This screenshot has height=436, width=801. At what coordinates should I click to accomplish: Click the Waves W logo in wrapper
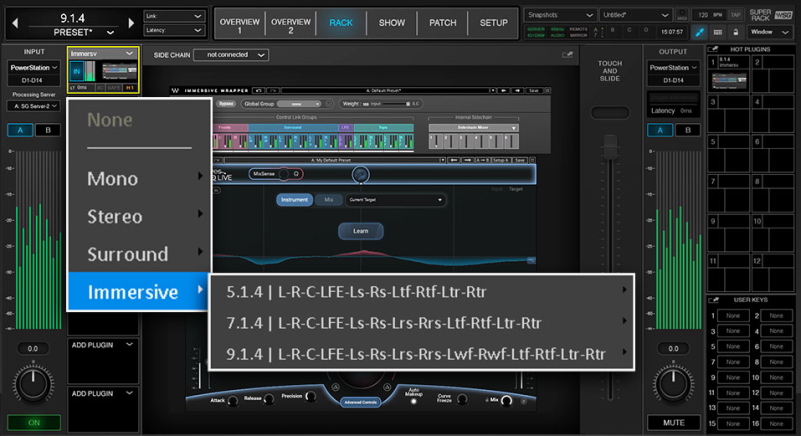click(x=175, y=90)
